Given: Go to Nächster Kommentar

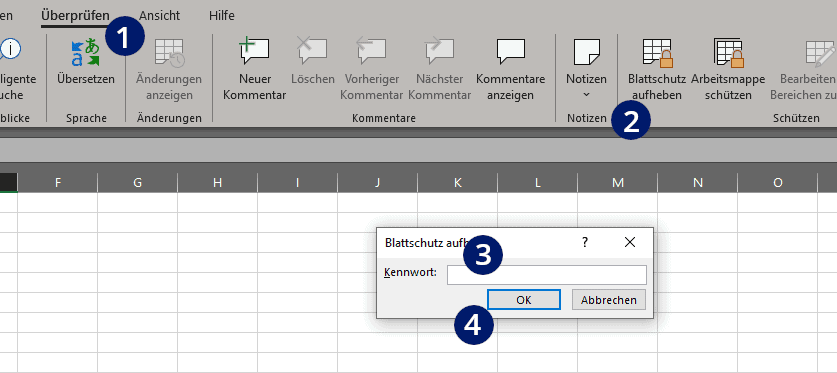Looking at the screenshot, I should click(x=439, y=69).
